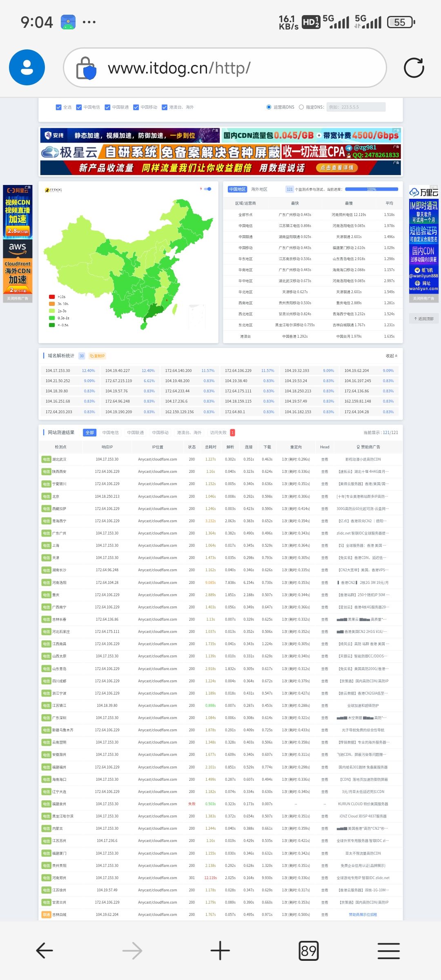Filter results by 港澳台、海外 tab

coord(189,433)
